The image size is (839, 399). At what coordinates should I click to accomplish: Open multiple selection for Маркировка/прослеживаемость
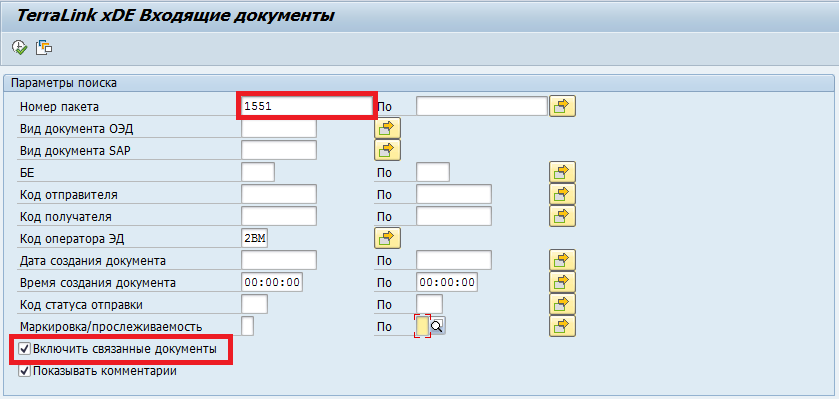562,326
